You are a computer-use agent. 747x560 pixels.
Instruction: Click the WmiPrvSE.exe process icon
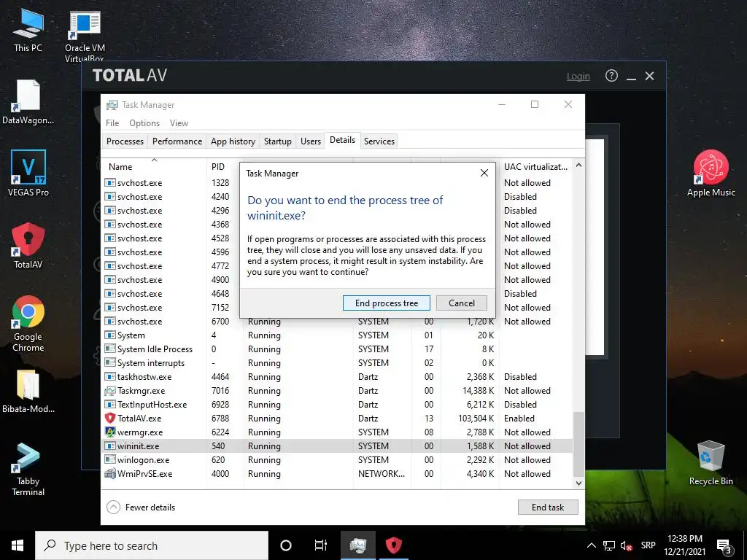point(110,473)
